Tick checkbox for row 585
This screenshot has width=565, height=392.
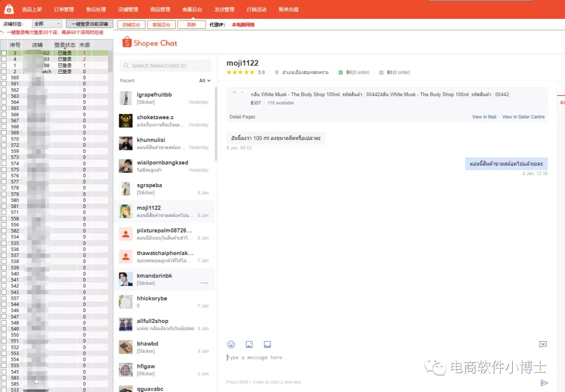pos(4,384)
